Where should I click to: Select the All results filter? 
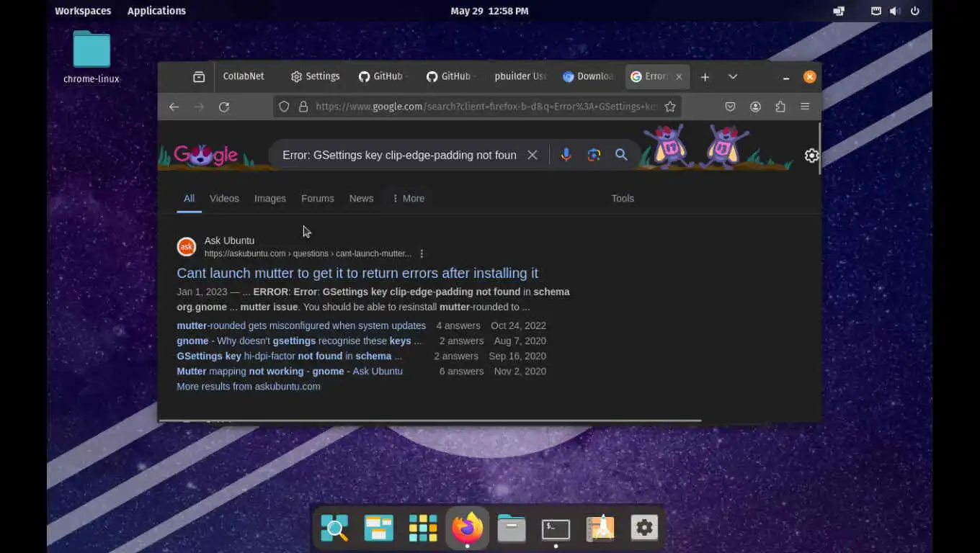[189, 198]
